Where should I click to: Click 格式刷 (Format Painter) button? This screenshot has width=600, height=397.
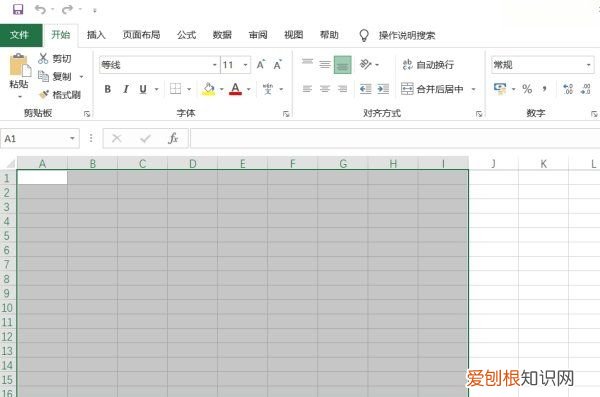click(60, 95)
